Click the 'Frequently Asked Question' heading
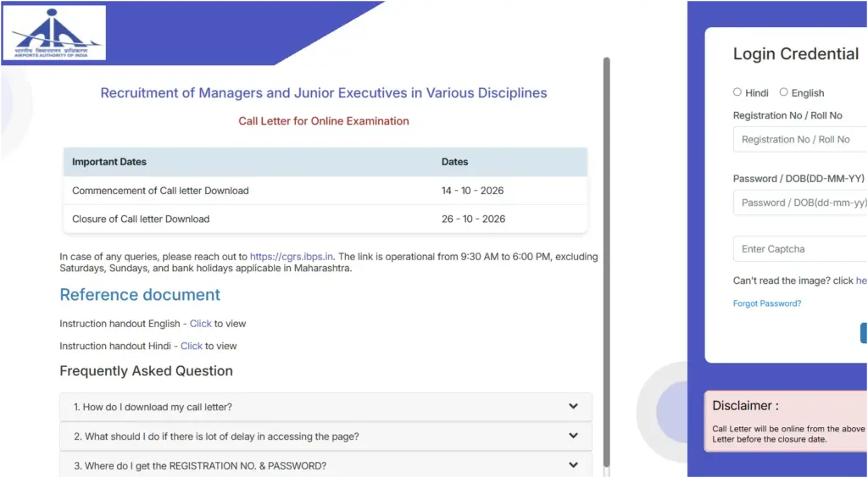 coord(146,370)
